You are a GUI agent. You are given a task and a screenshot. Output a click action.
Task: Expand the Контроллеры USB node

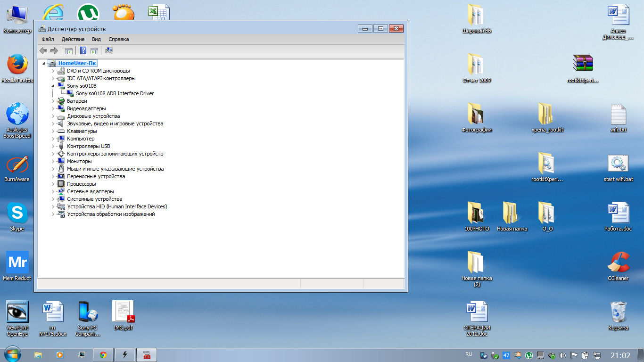(x=53, y=146)
